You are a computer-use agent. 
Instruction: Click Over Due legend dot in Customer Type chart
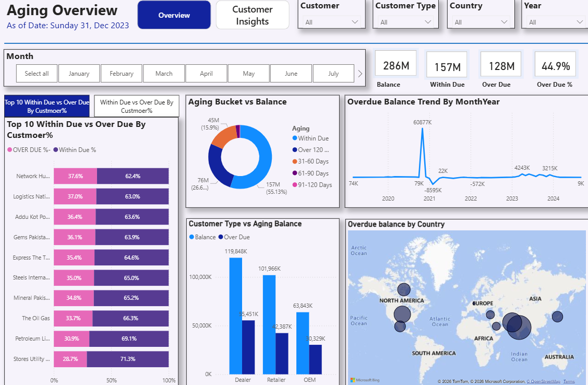221,237
